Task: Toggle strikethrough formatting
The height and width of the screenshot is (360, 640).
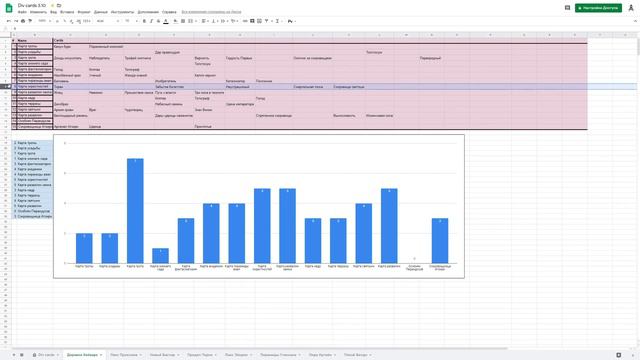Action: click(158, 21)
